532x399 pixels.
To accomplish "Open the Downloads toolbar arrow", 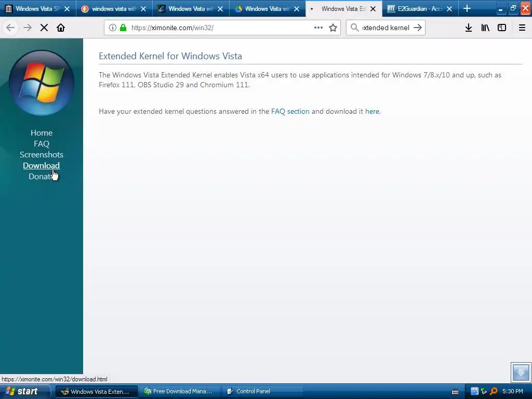I will point(469,28).
